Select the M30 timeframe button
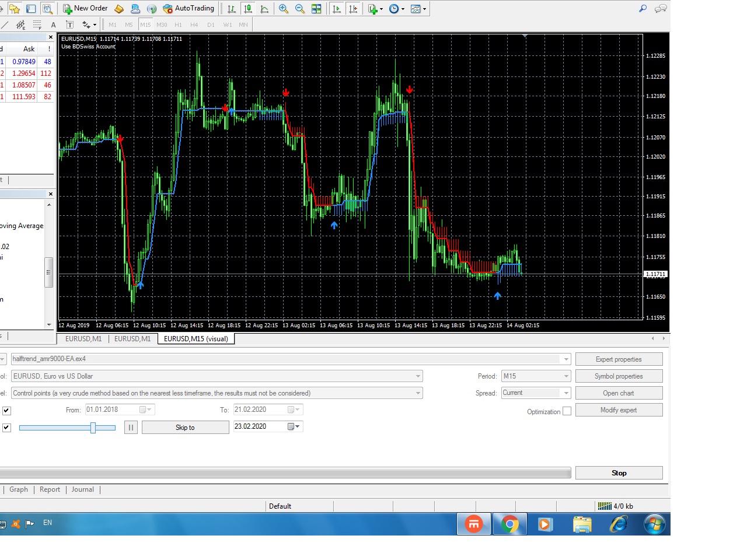 click(x=162, y=24)
